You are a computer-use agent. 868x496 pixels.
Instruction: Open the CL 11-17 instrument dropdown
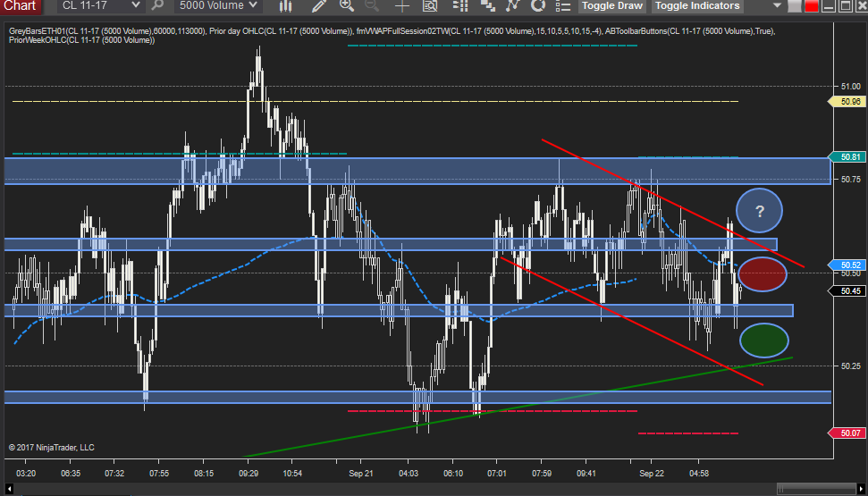[x=100, y=6]
